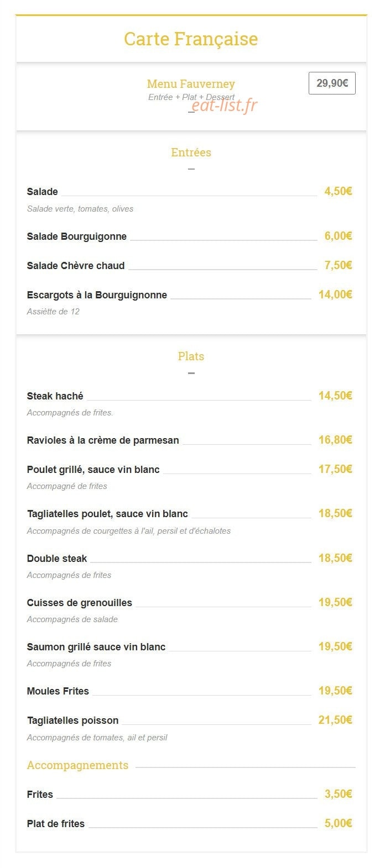Click the 21,50€ Tagliatelles poisson price
This screenshot has width=385, height=868.
(x=335, y=720)
